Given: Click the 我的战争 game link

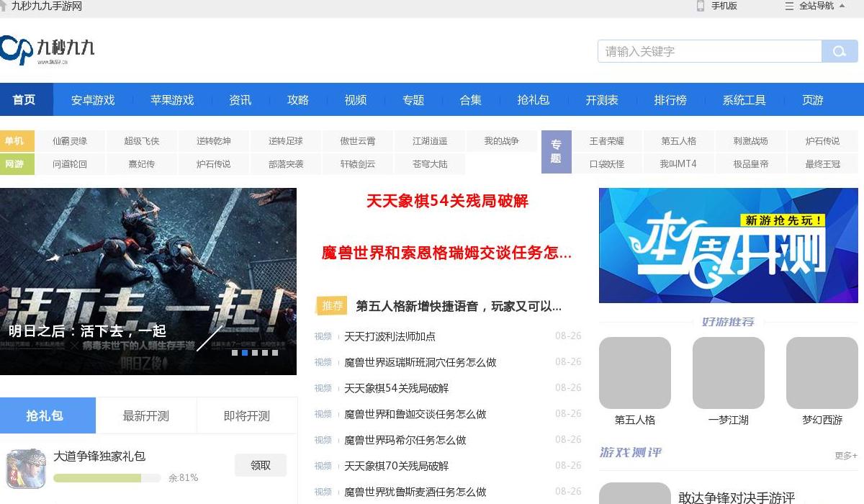Looking at the screenshot, I should [502, 141].
